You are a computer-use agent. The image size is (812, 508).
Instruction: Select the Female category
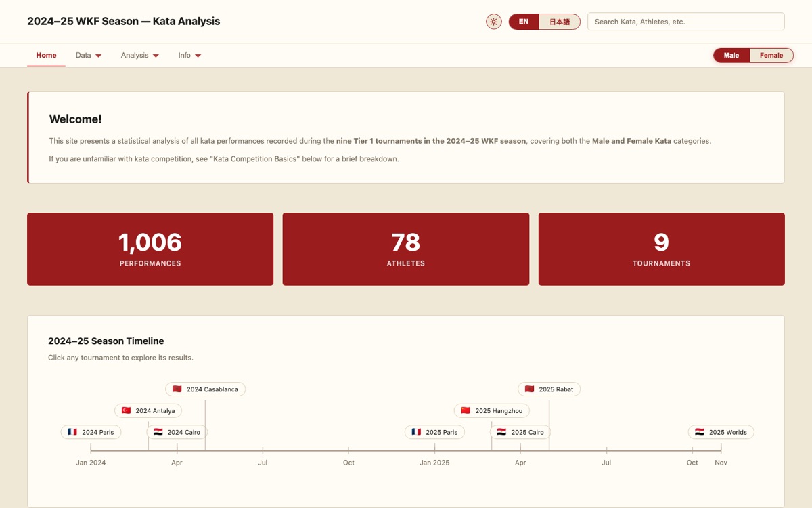(771, 56)
